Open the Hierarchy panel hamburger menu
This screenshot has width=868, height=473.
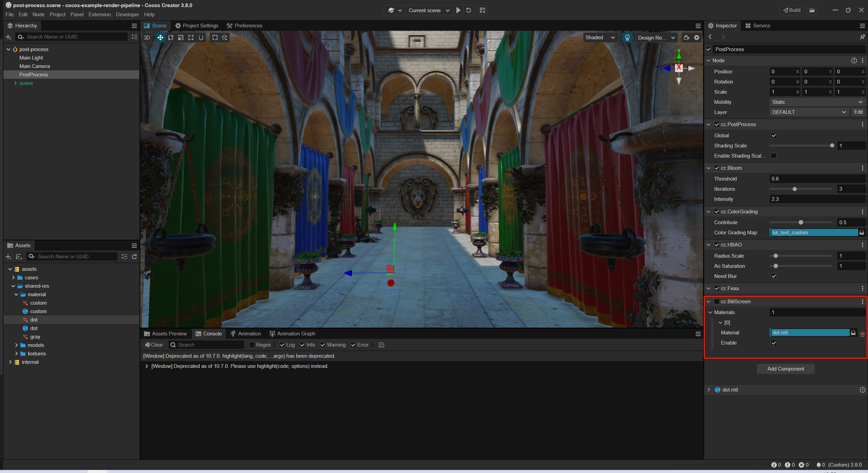coord(134,26)
